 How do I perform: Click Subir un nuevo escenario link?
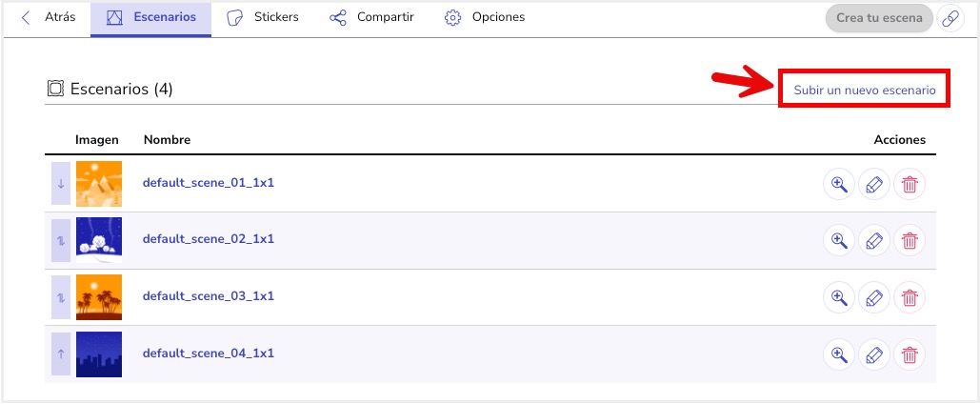point(865,91)
